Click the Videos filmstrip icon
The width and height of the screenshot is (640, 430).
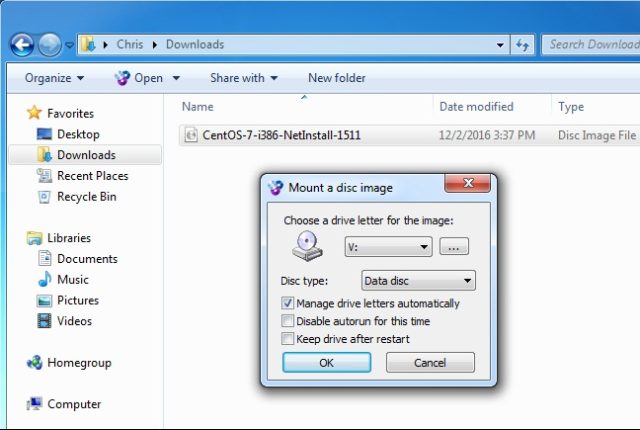(44, 321)
